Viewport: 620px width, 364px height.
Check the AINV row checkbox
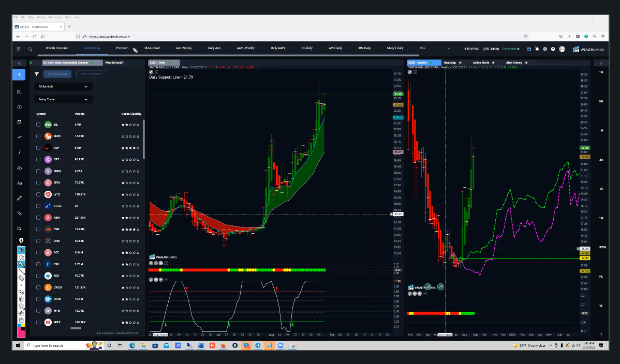click(x=38, y=217)
